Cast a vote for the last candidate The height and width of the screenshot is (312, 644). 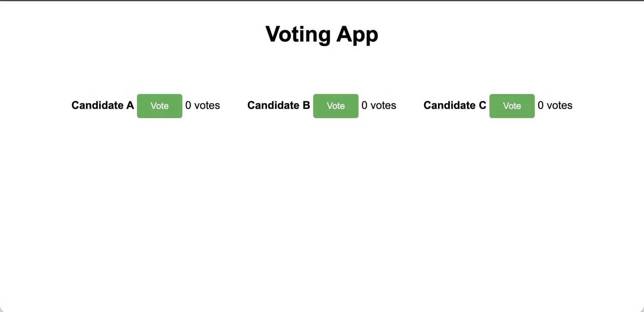(x=512, y=106)
